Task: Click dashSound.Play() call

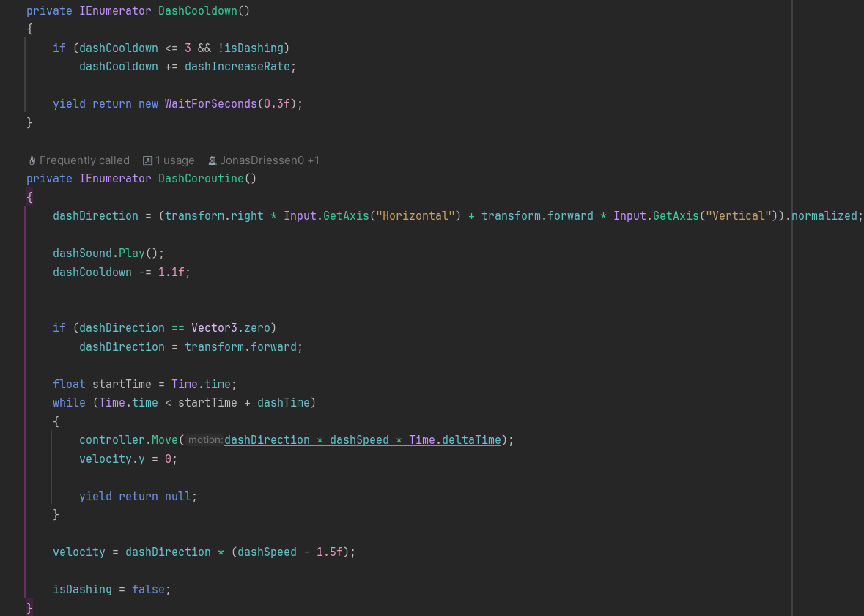Action: coord(108,253)
